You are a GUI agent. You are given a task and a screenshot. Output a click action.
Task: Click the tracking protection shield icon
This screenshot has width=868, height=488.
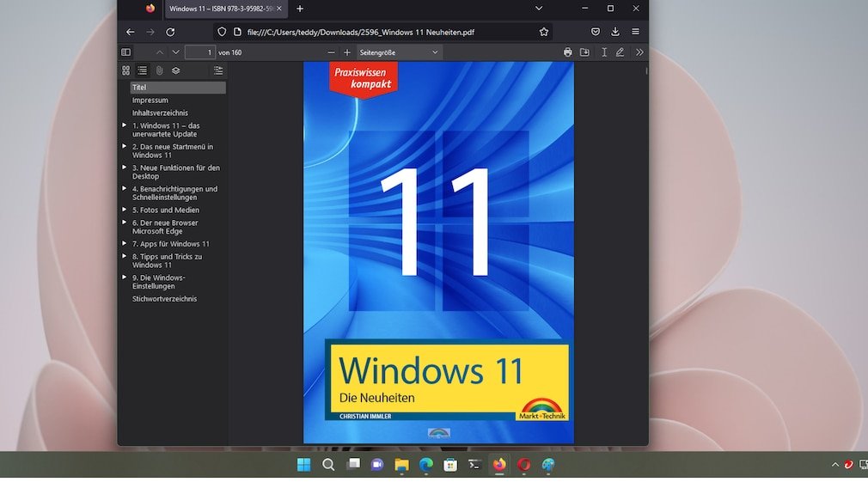[222, 32]
